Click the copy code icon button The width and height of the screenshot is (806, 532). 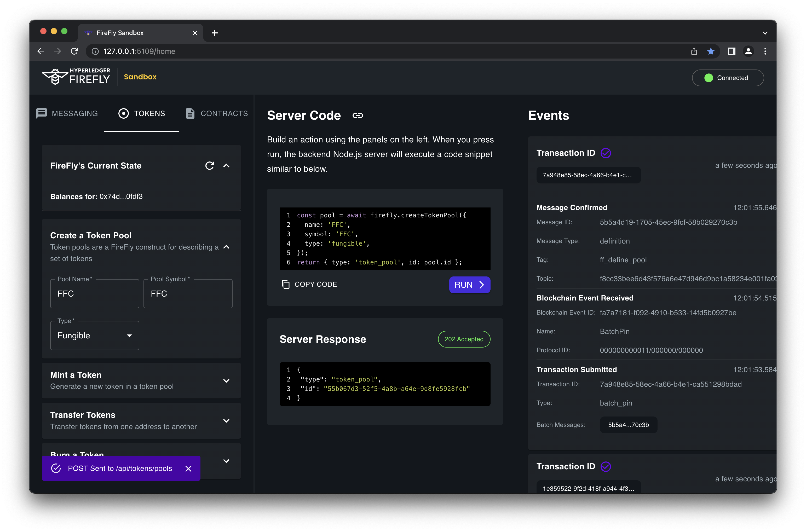tap(286, 284)
